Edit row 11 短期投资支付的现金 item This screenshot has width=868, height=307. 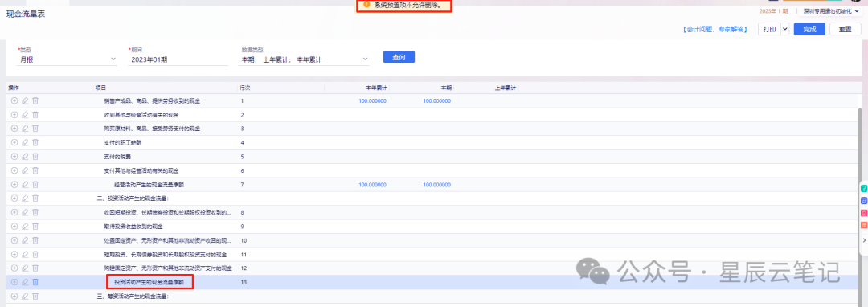coord(25,255)
